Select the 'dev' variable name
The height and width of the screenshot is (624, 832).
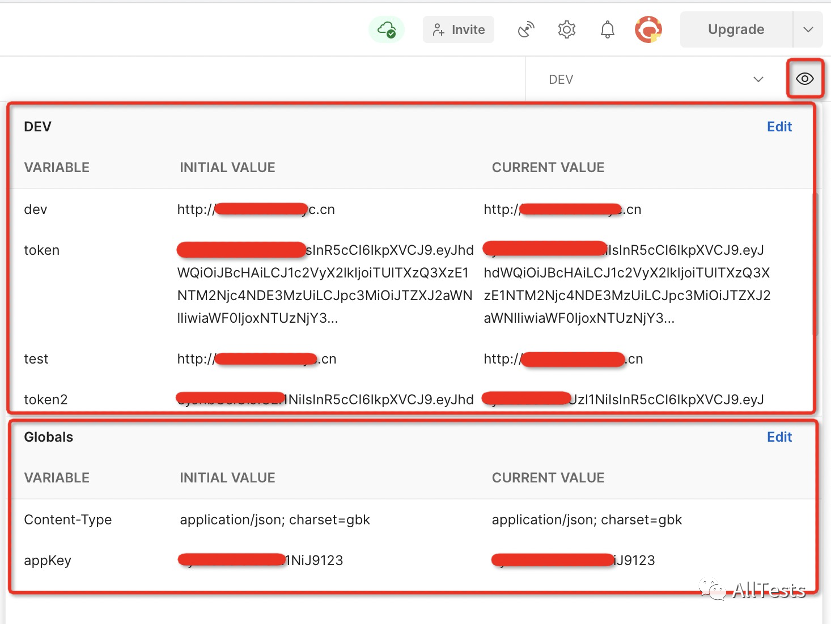[x=36, y=209]
